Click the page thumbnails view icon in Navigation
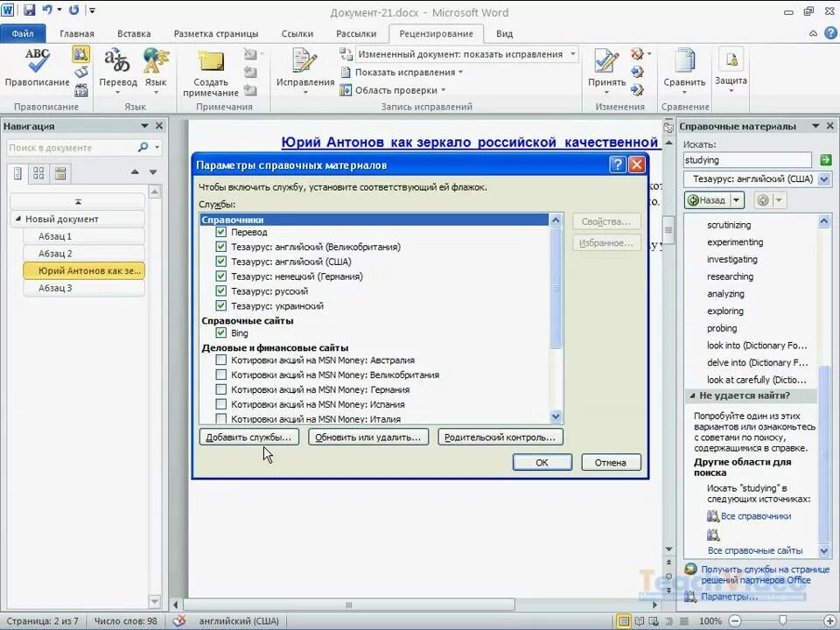The image size is (840, 630). 38,173
